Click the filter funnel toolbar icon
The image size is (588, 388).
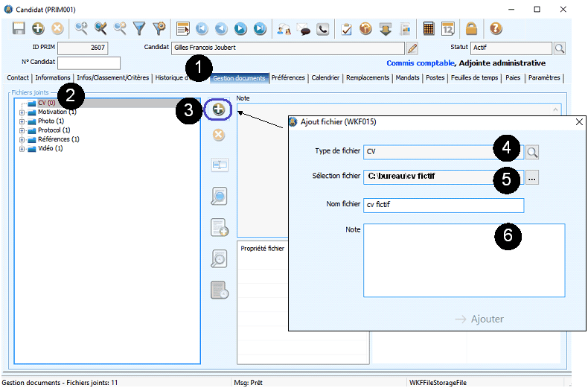138,29
